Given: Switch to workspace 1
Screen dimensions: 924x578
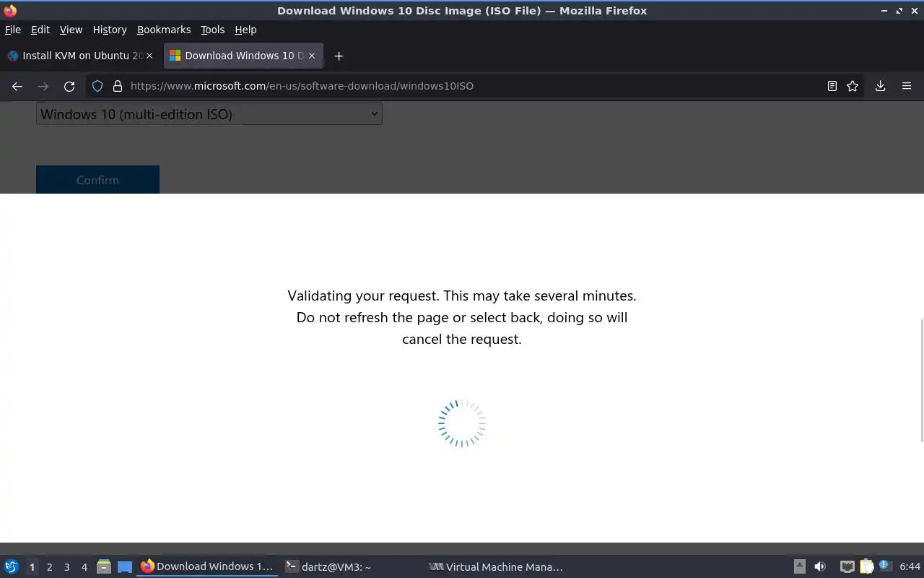Looking at the screenshot, I should click(32, 567).
